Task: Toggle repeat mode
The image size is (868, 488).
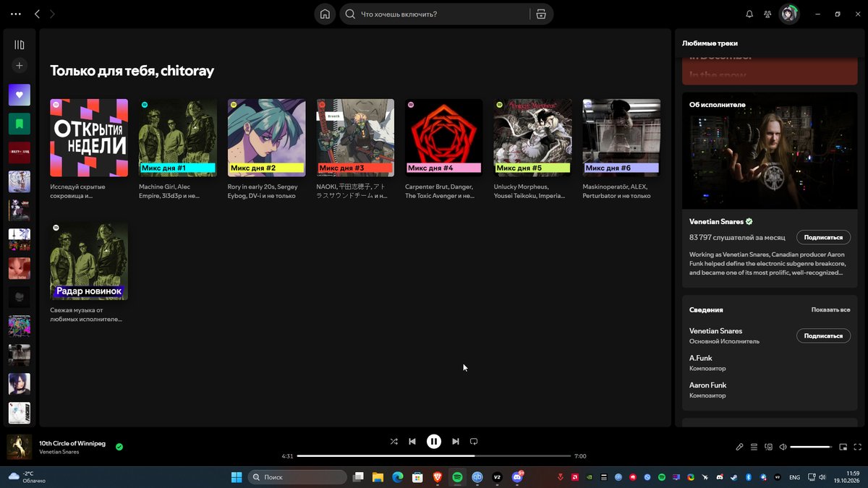Action: pyautogui.click(x=474, y=441)
